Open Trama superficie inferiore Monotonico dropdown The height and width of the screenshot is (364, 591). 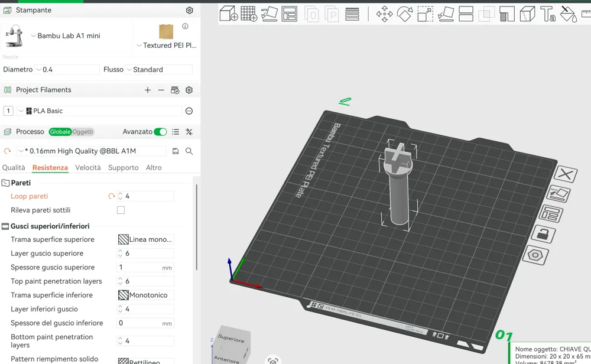coord(145,295)
